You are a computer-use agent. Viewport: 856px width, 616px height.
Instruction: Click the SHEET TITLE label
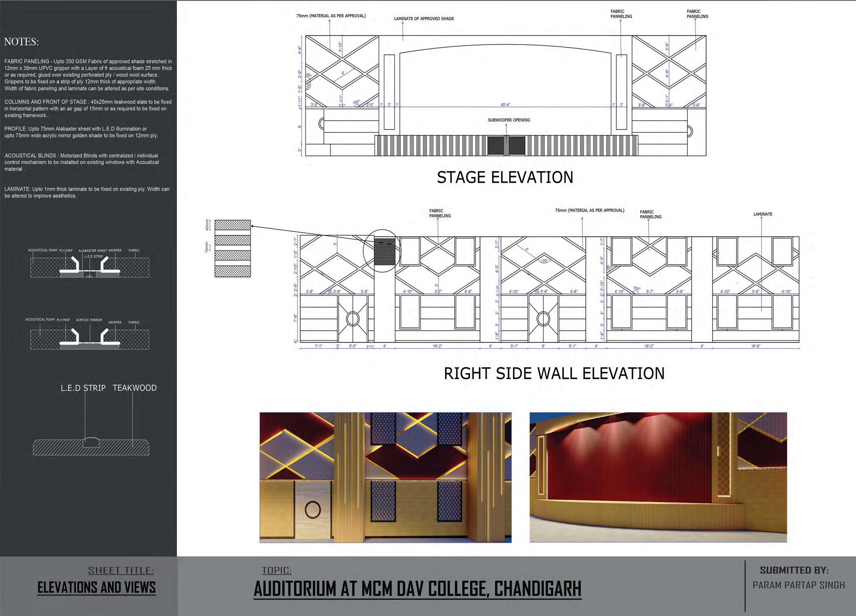coord(121,570)
